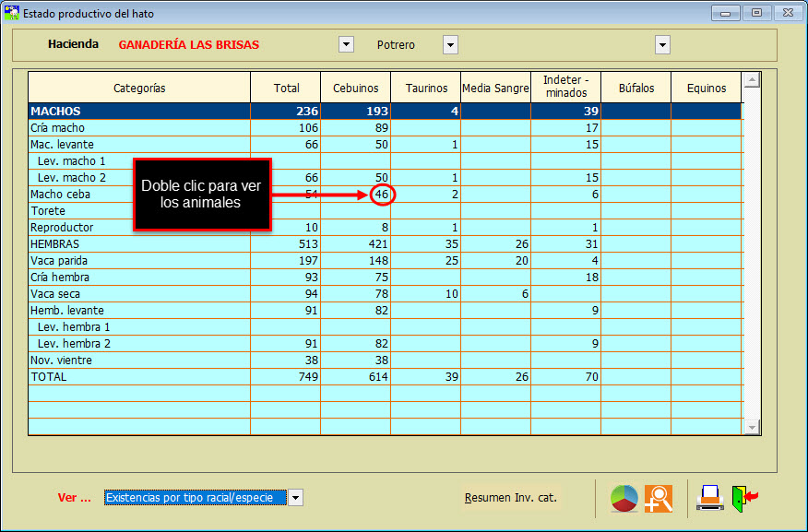Click the Resumen Inv. cat. button
This screenshot has height=532, width=808.
[510, 498]
